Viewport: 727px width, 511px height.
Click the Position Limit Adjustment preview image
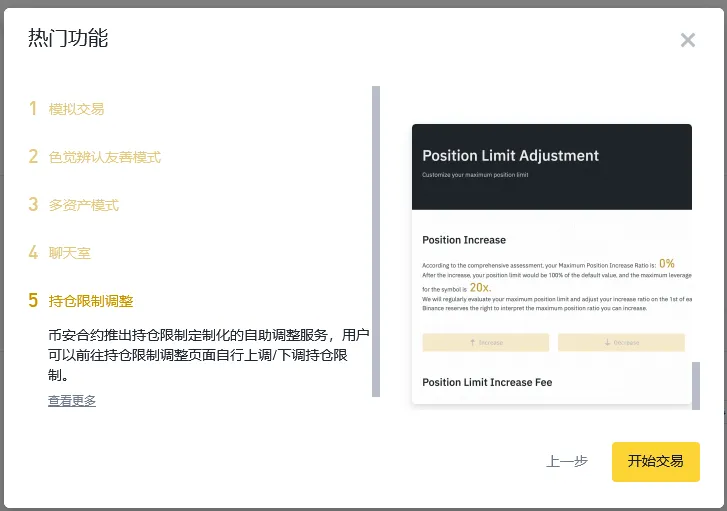(552, 264)
